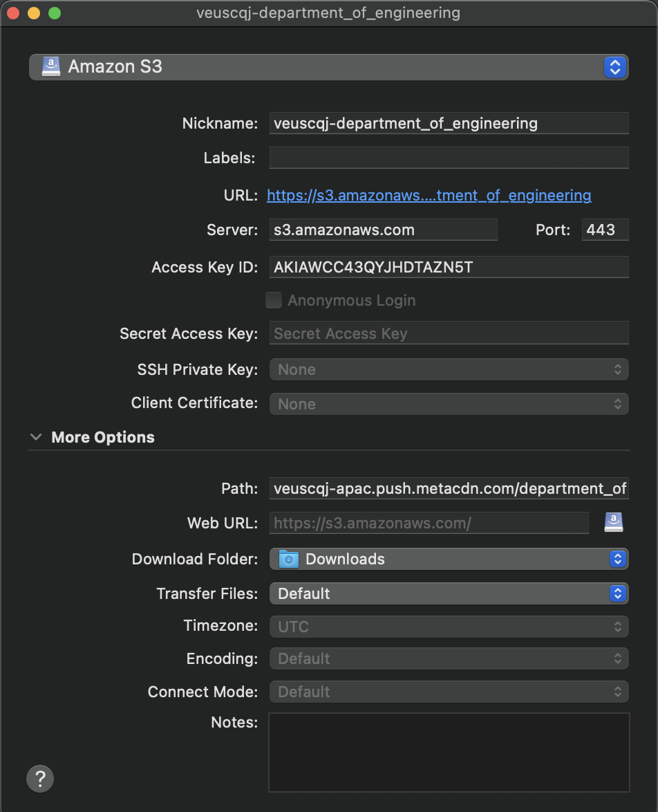Click the Path field
The width and height of the screenshot is (658, 812).
tap(449, 488)
